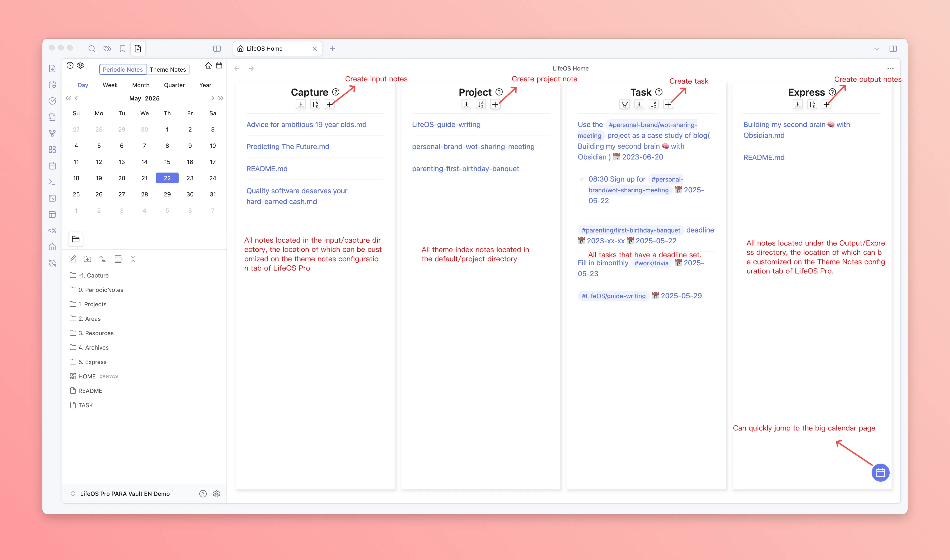The image size is (950, 560).
Task: Click new folder icon in file explorer
Action: click(x=88, y=259)
